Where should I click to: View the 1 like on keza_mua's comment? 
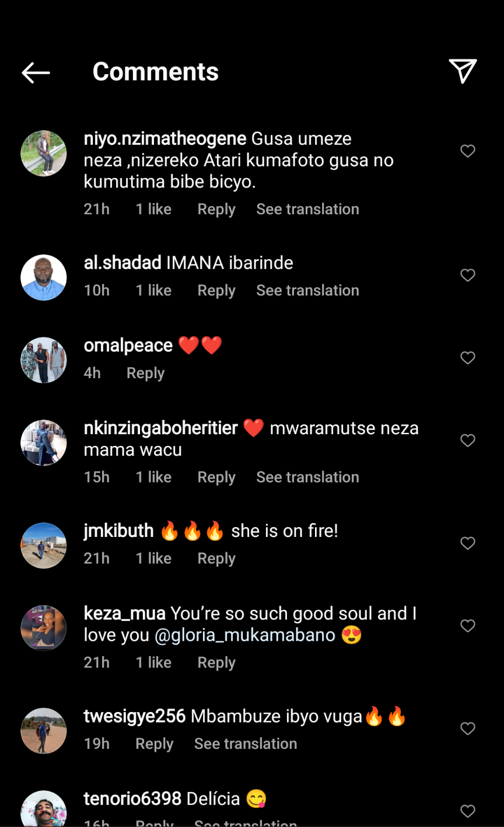(153, 662)
